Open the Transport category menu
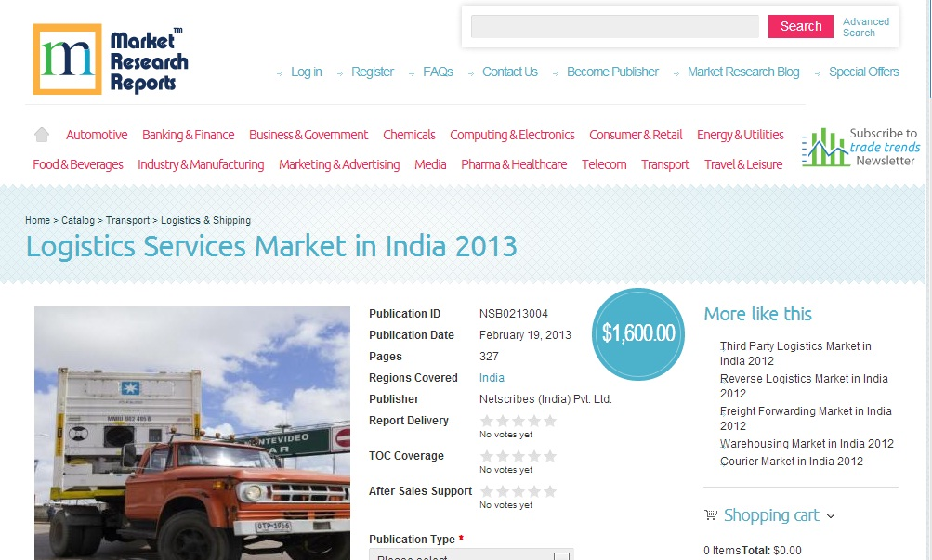Screen dimensions: 932x560 tap(664, 164)
